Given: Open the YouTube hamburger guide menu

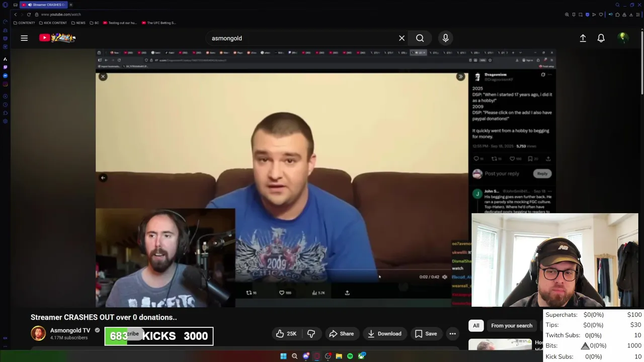Looking at the screenshot, I should point(24,38).
